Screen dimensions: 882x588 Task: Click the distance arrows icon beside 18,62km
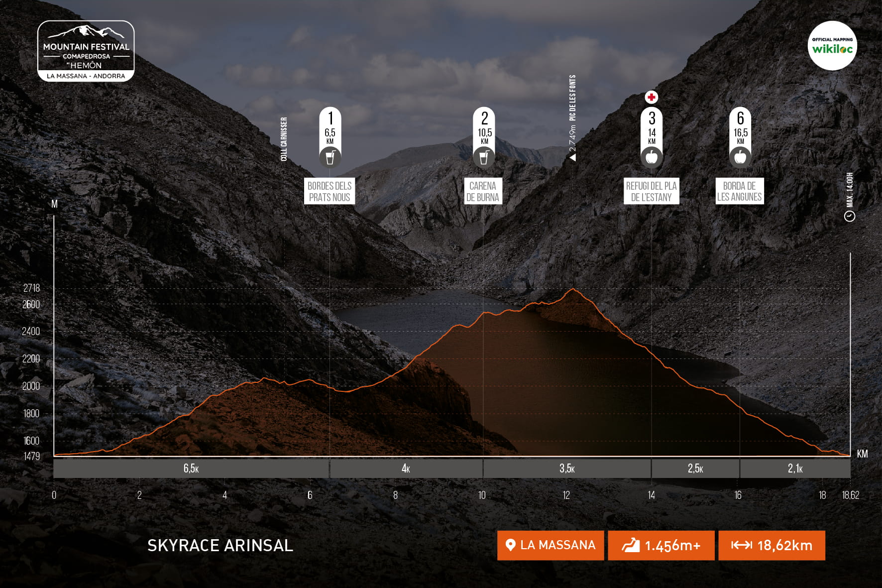(741, 545)
